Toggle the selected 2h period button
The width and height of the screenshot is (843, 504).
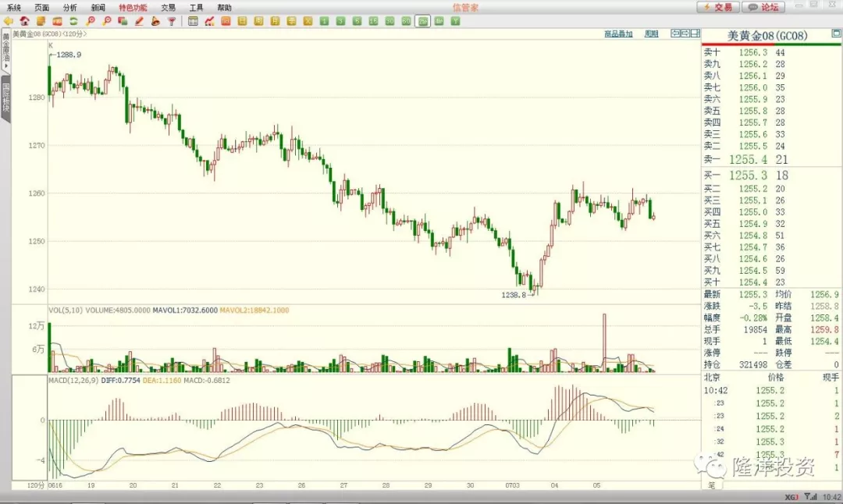(x=423, y=21)
